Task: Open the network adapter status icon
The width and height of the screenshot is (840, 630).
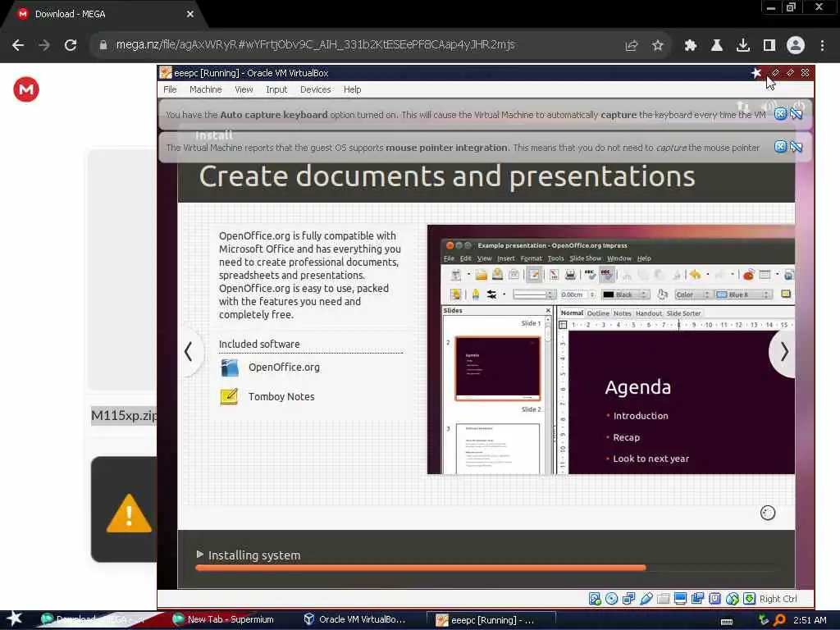Action: coord(629,599)
